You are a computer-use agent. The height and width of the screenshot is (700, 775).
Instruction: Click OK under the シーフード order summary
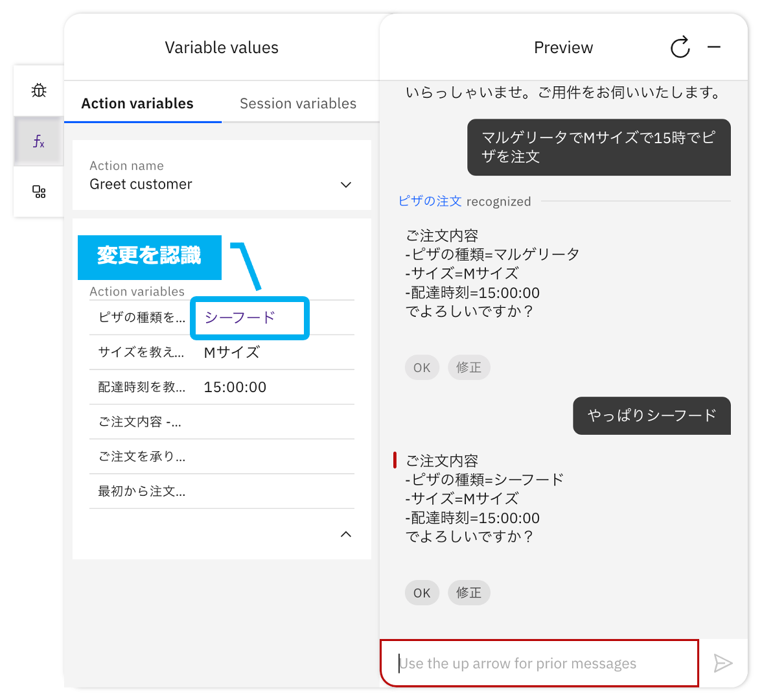pyautogui.click(x=422, y=592)
